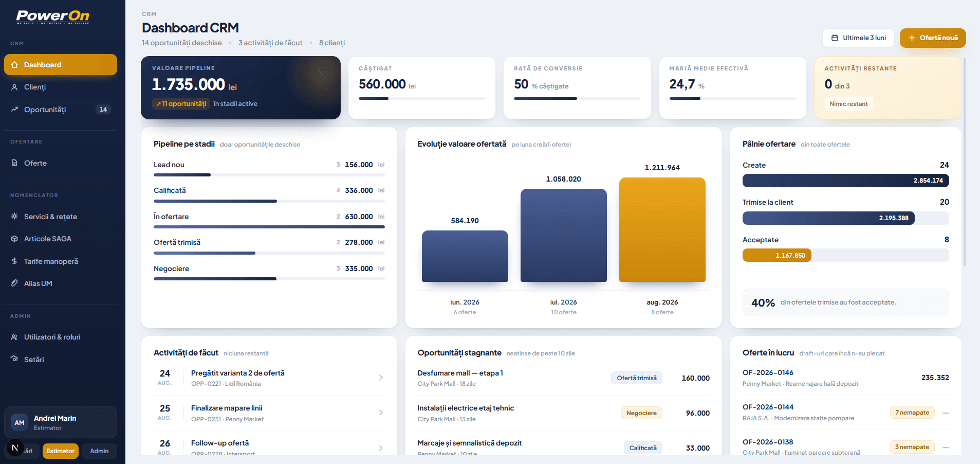Click the AM avatar of Andrei Marin
This screenshot has width=980, height=464.
coord(20,423)
